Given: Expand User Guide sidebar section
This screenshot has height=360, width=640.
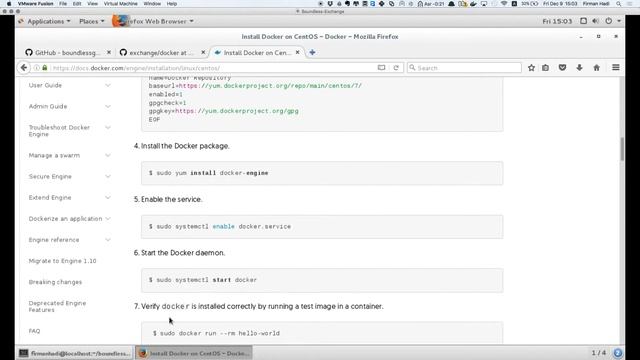Looking at the screenshot, I should (108, 85).
